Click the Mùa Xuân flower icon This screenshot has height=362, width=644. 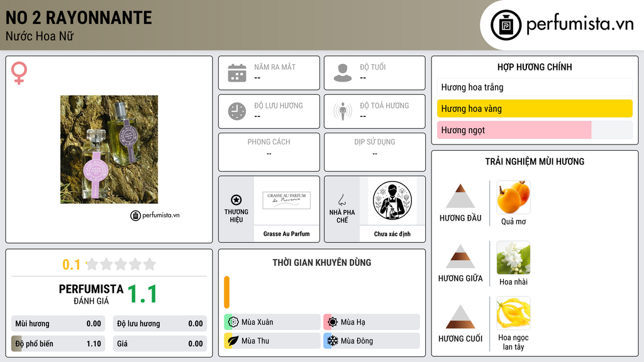tap(233, 322)
